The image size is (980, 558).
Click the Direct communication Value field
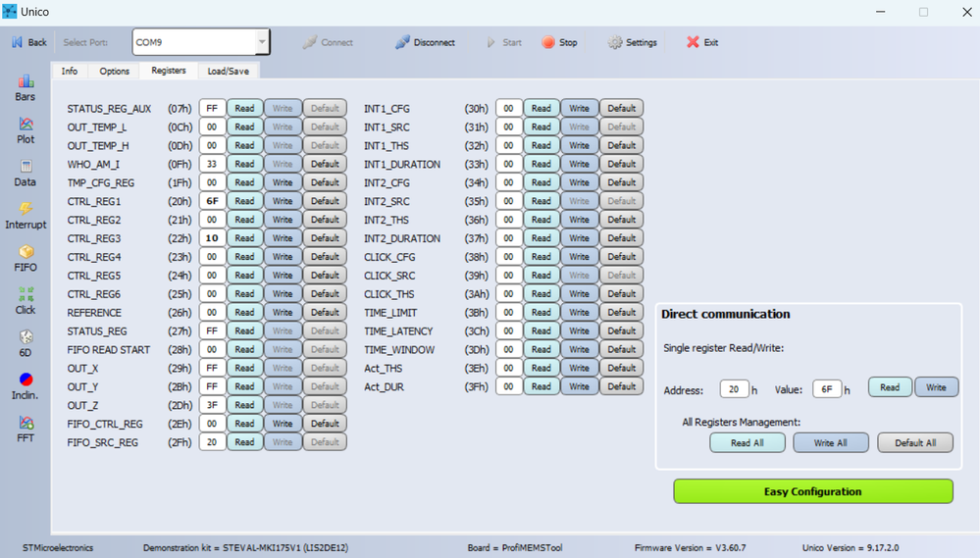(827, 389)
